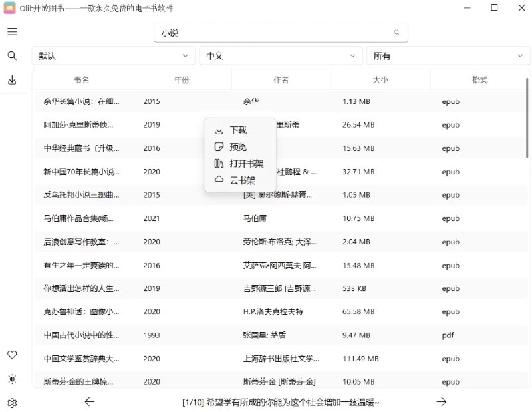Click the magnifier icon inside the search bar
The image size is (532, 412).
pos(396,32)
